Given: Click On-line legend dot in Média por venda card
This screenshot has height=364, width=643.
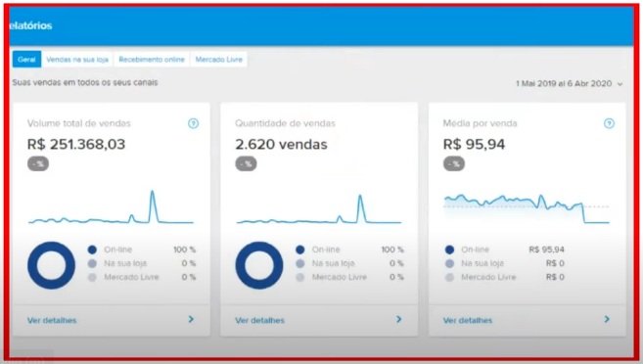Looking at the screenshot, I should pos(450,250).
